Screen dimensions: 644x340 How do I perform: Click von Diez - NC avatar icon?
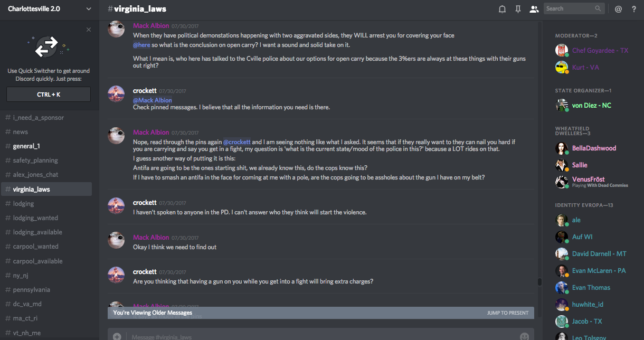pyautogui.click(x=562, y=105)
